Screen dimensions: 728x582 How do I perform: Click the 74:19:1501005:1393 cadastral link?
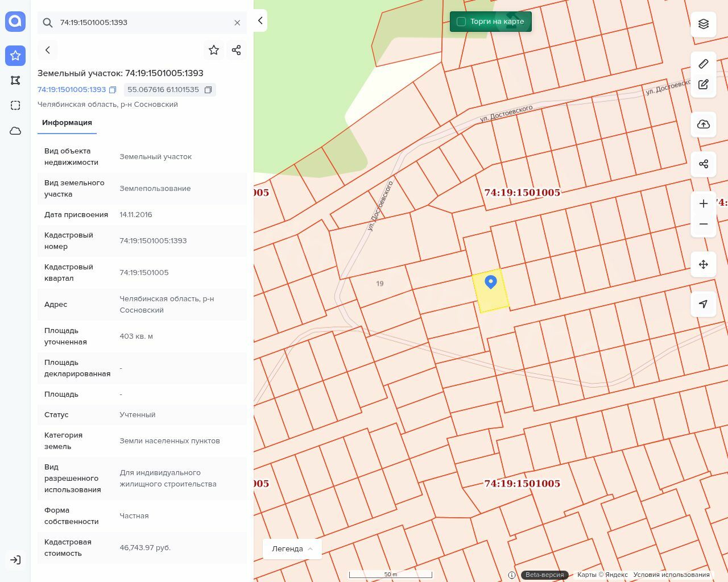pyautogui.click(x=72, y=90)
